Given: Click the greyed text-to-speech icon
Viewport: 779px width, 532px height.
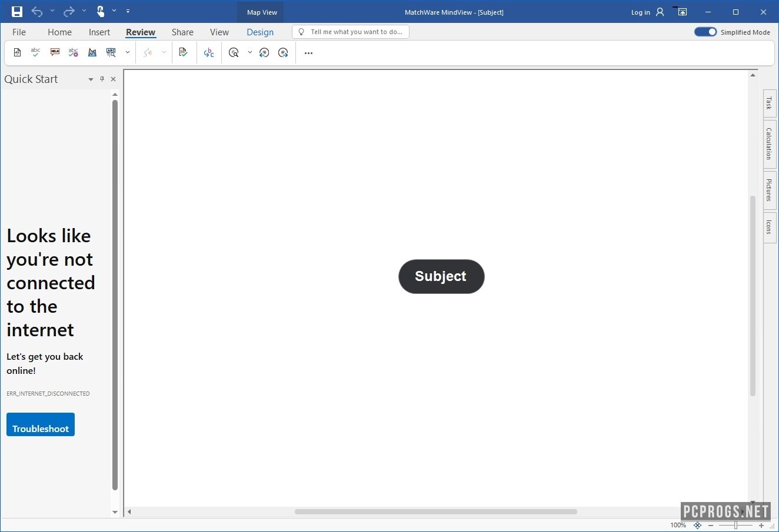Looking at the screenshot, I should 148,53.
